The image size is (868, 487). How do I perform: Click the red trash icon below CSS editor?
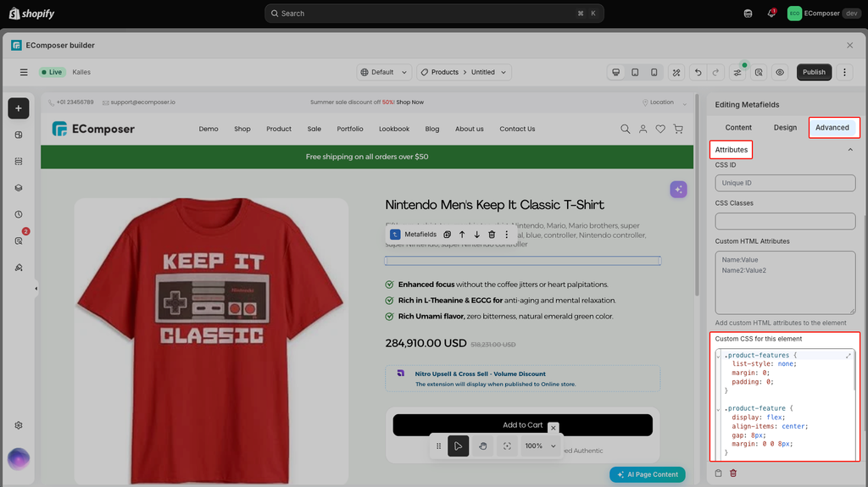(x=733, y=473)
